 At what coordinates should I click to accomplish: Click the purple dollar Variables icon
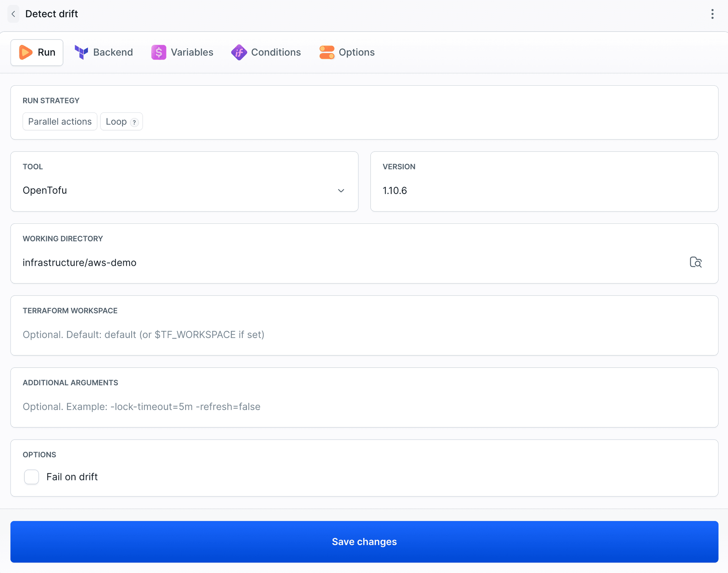pyautogui.click(x=158, y=52)
